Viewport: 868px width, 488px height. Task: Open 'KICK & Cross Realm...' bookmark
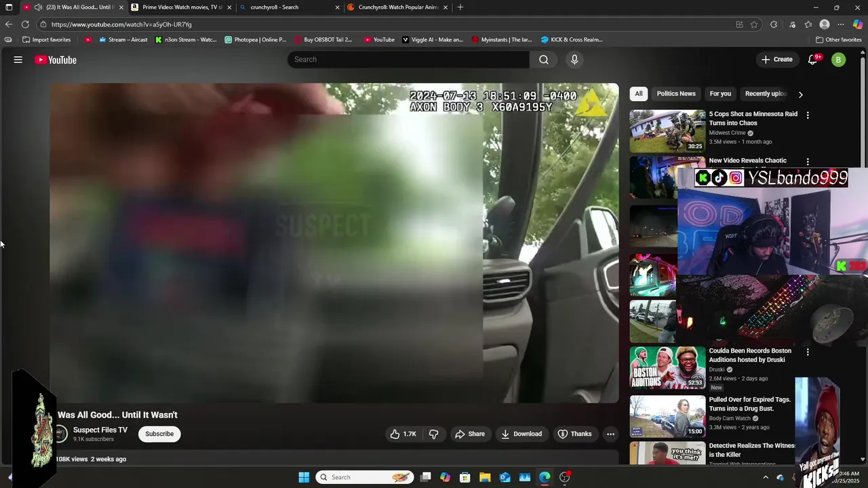572,39
